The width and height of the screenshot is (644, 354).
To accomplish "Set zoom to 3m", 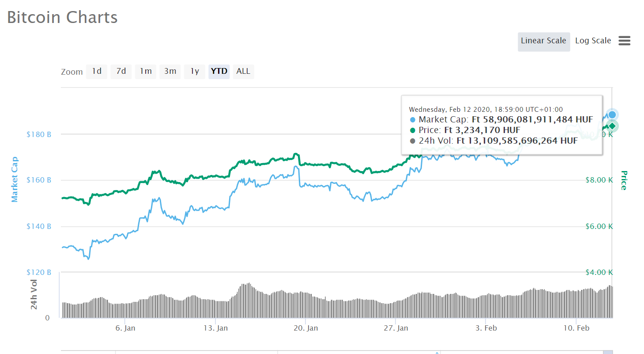I will pos(170,71).
